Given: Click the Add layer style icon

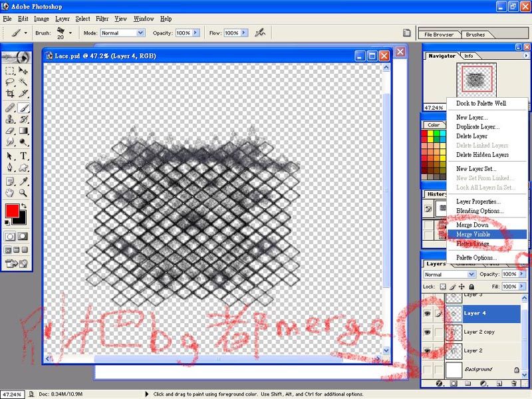Looking at the screenshot, I should (440, 384).
